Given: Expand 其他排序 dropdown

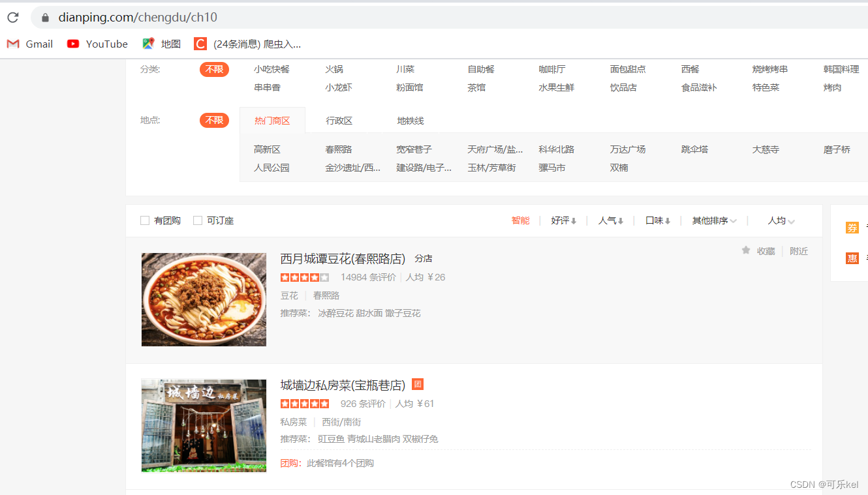Looking at the screenshot, I should [x=715, y=220].
